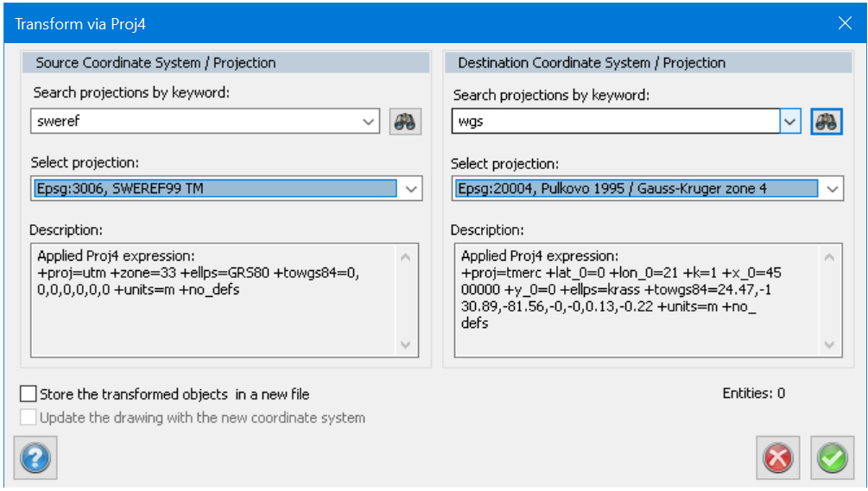The height and width of the screenshot is (491, 868).
Task: Toggle Update the drawing with new coordinate system
Action: 29,418
